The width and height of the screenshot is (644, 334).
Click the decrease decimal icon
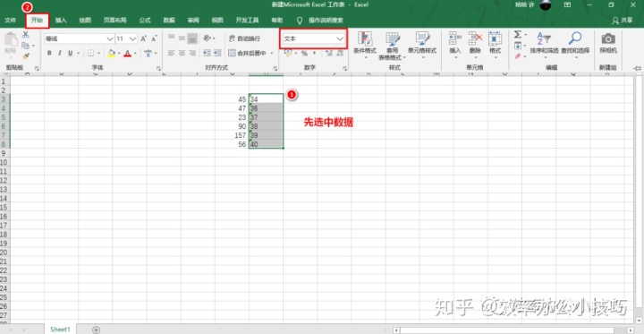340,53
